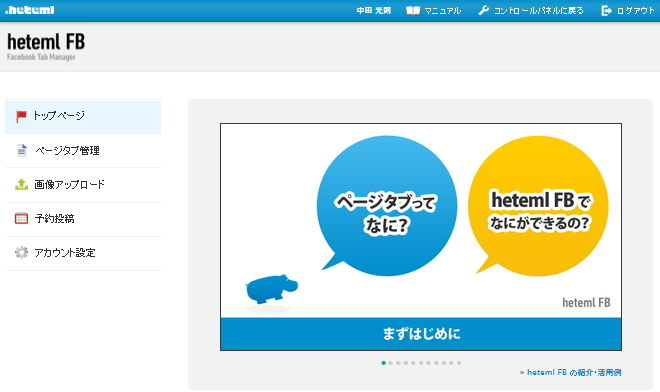The image size is (660, 392).
Task: Click the document icon beside ページタブ管理
Action: pos(21,150)
